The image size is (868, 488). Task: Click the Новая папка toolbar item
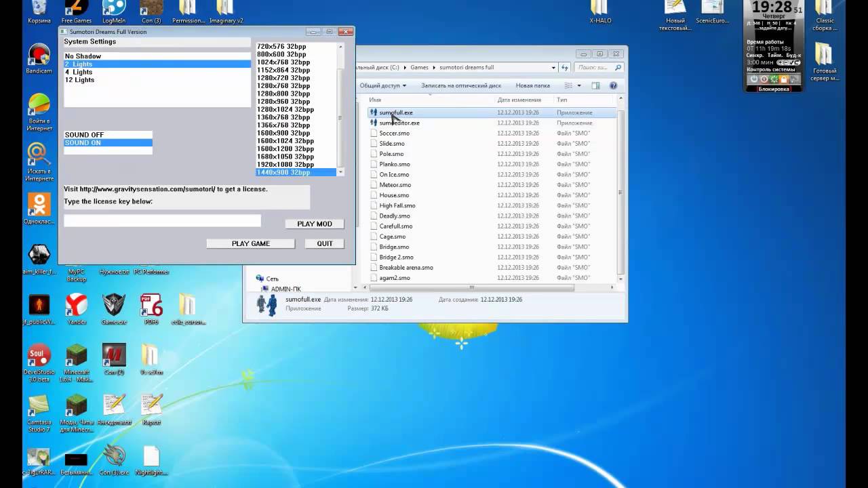point(532,85)
